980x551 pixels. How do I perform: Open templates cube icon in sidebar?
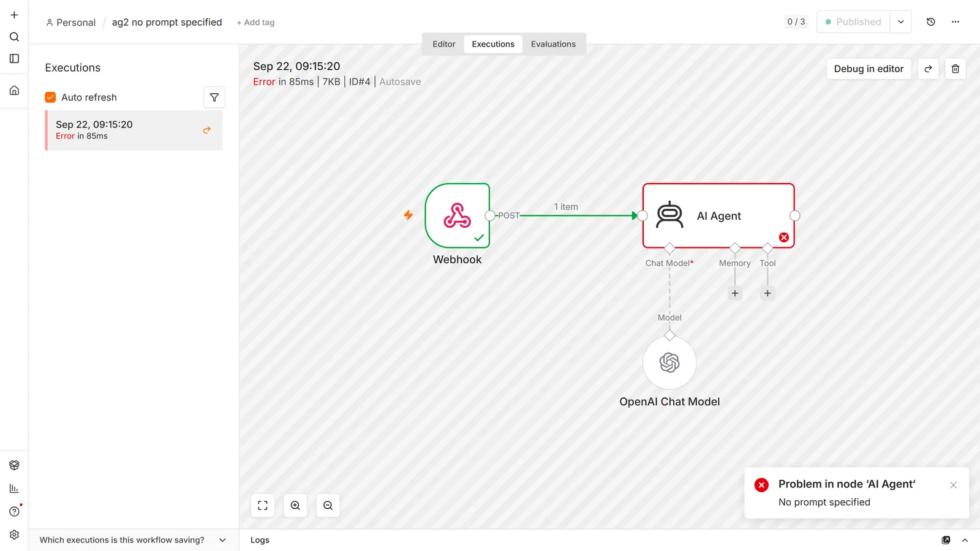(x=14, y=465)
